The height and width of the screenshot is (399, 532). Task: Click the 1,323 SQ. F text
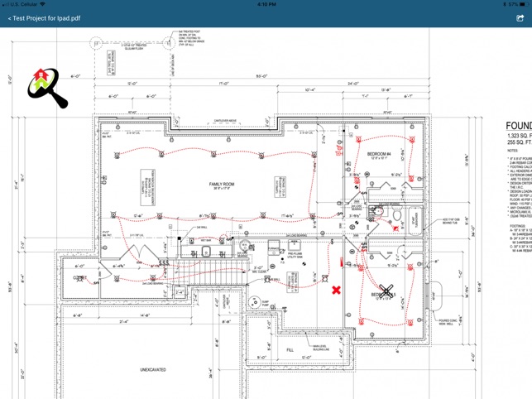pyautogui.click(x=520, y=136)
